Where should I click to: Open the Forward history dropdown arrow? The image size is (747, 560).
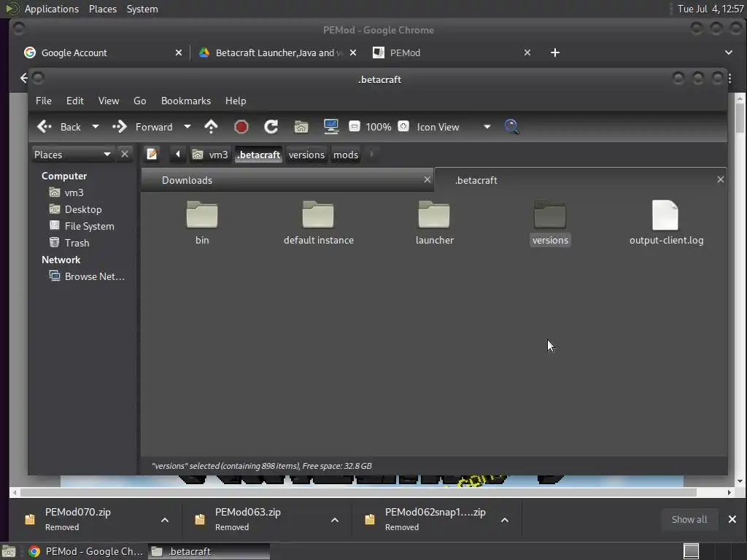[x=187, y=127]
